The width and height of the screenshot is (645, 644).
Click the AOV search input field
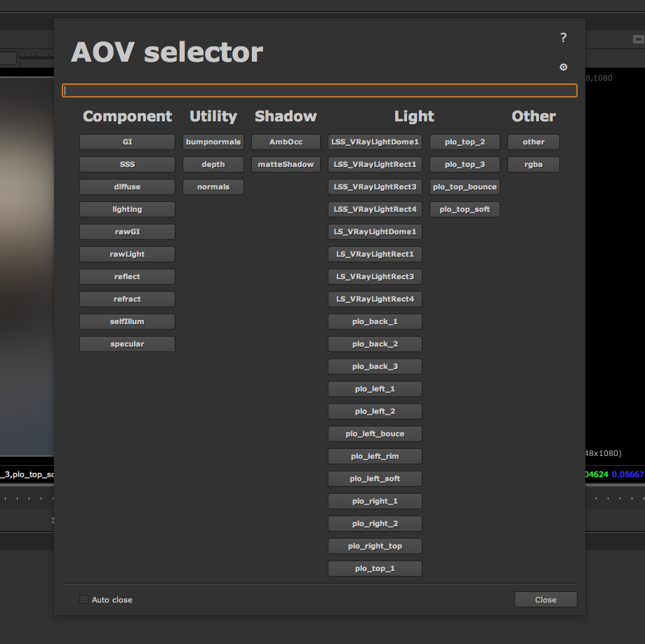(x=319, y=90)
